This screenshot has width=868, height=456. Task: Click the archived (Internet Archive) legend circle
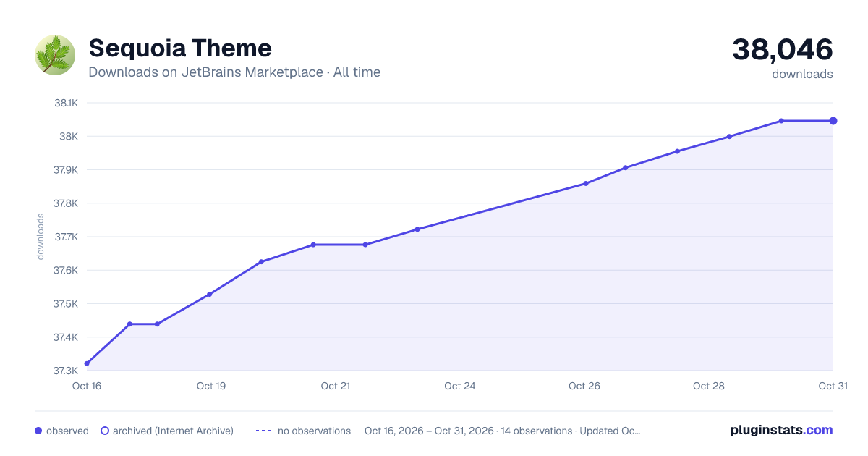(105, 431)
